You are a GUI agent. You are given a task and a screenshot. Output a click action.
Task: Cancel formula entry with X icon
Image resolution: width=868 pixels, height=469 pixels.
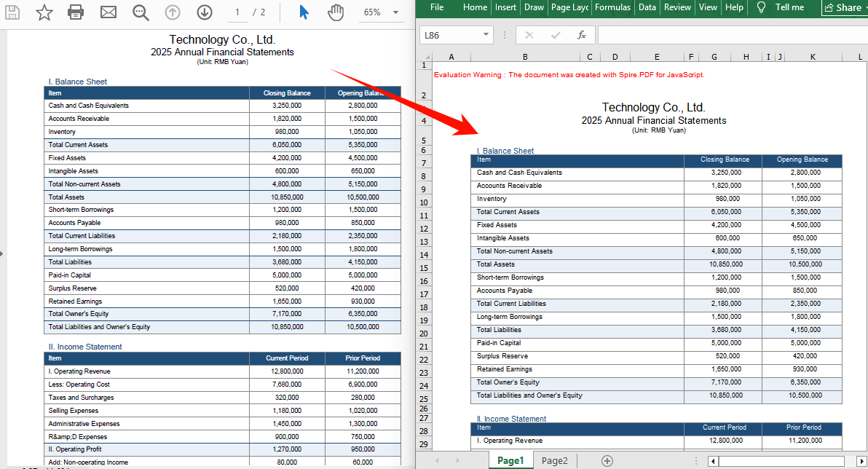[529, 36]
